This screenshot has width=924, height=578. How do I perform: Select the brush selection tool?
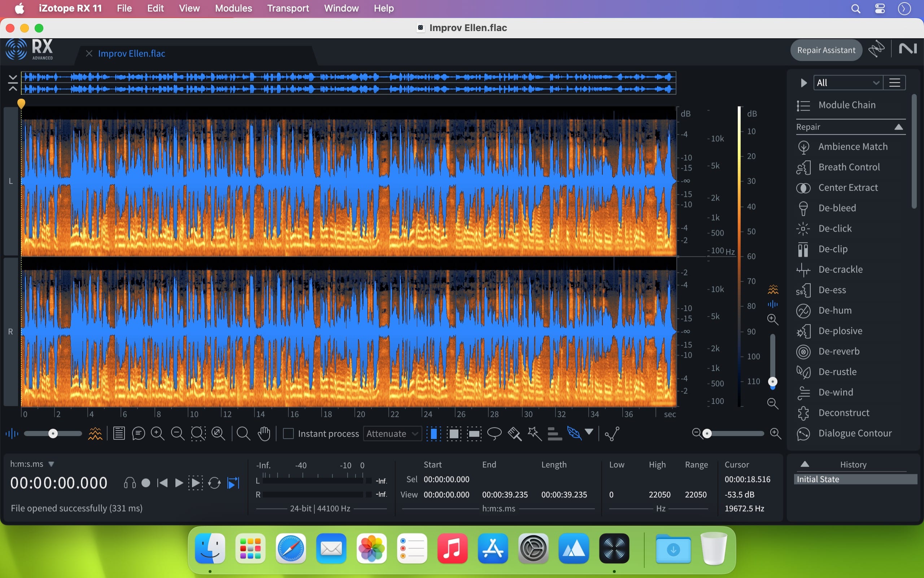[515, 433]
